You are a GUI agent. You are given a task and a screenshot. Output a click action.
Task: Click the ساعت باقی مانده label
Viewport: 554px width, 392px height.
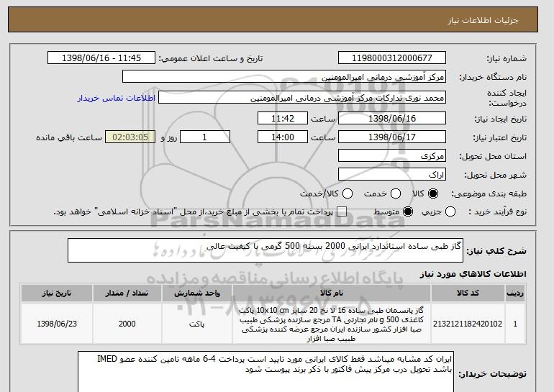tap(69, 137)
